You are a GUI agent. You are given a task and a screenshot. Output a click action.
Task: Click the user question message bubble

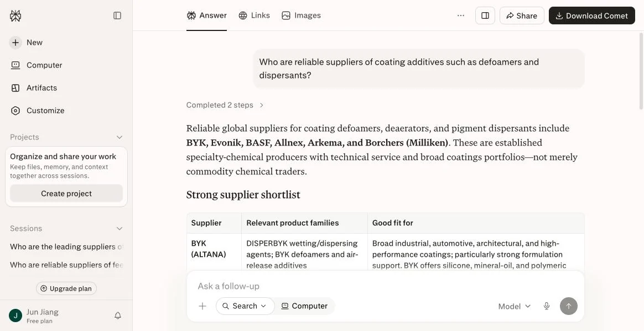pyautogui.click(x=418, y=69)
